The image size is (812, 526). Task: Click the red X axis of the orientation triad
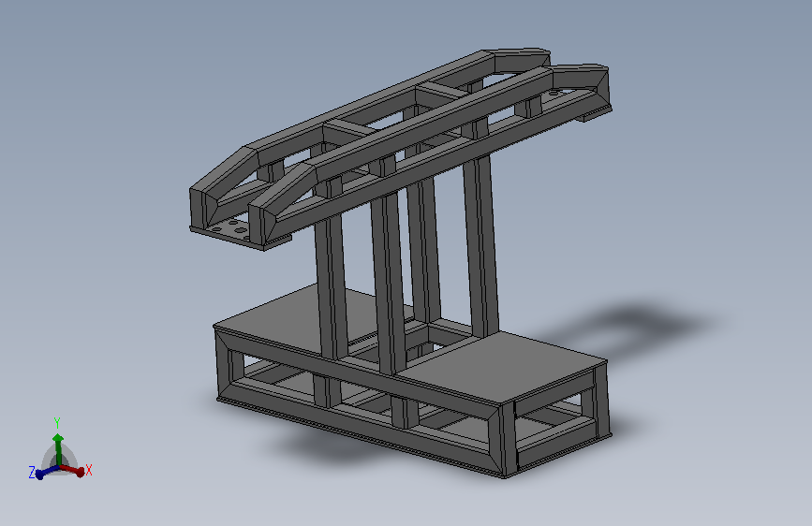(x=72, y=470)
